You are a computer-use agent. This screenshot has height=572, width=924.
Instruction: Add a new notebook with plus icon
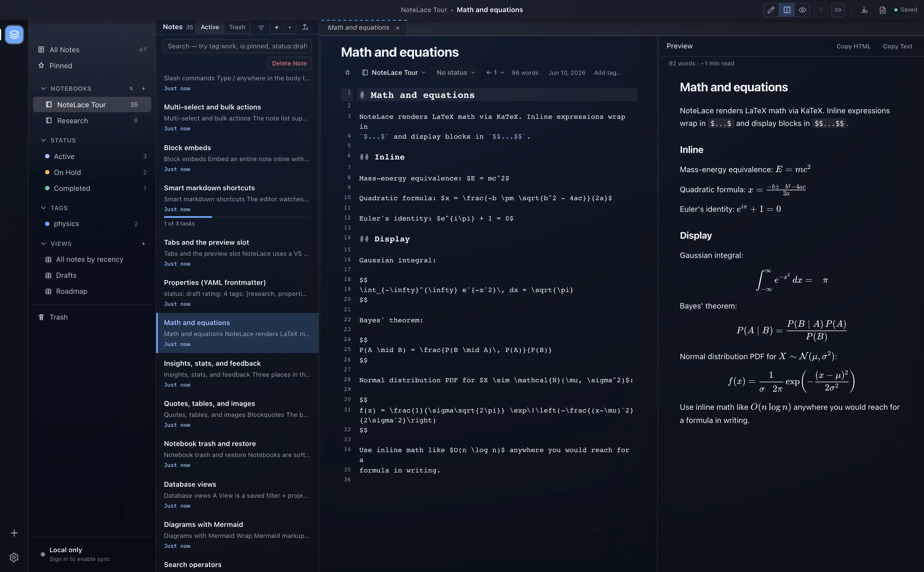pos(143,89)
